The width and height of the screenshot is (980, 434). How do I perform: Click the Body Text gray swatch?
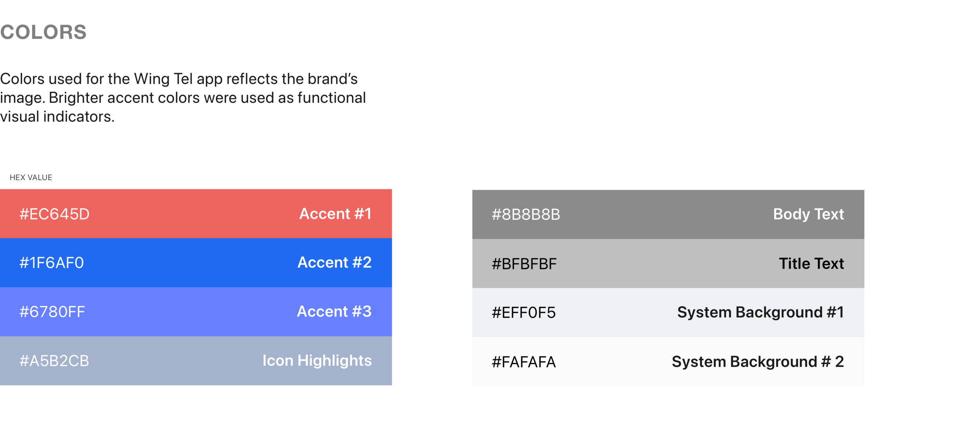coord(668,214)
